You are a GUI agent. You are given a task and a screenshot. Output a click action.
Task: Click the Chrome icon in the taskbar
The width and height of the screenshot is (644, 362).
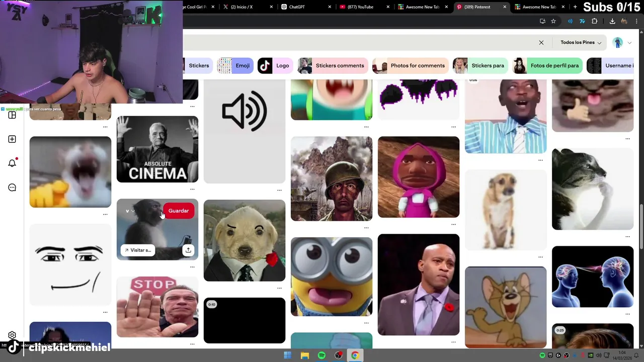click(355, 355)
